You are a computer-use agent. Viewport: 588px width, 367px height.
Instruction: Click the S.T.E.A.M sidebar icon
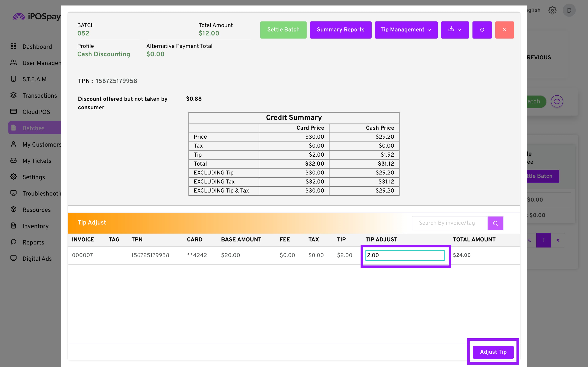tap(14, 79)
